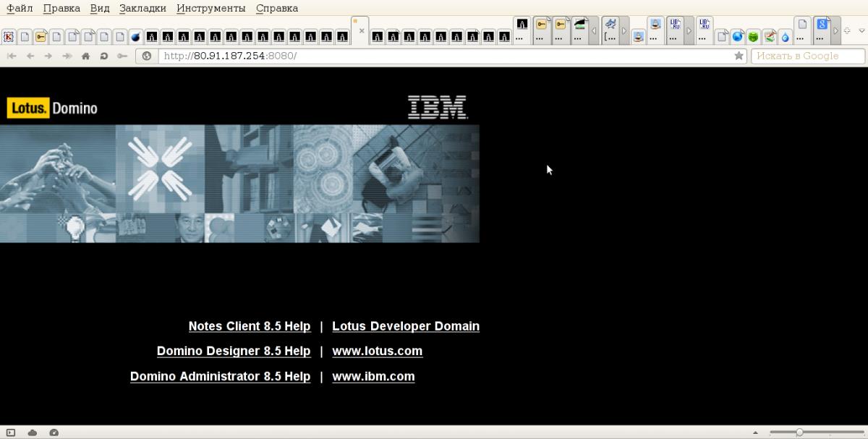Image resolution: width=868 pixels, height=439 pixels.
Task: Switch to the first key icon tab near left
Action: pos(41,36)
